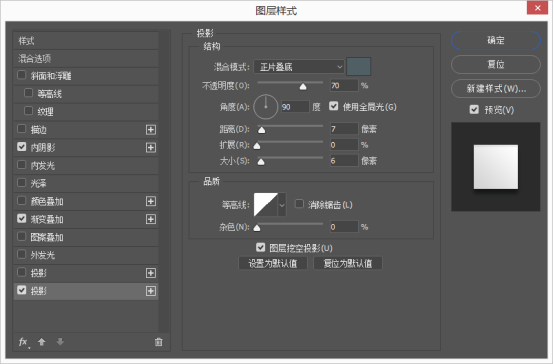
Task: Open the 光泽 settings row
Action: pos(86,183)
